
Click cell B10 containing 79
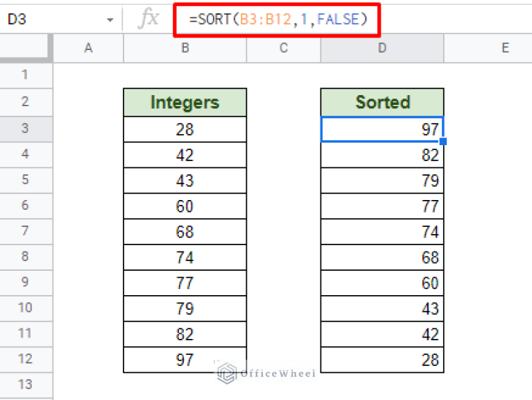[x=185, y=308]
